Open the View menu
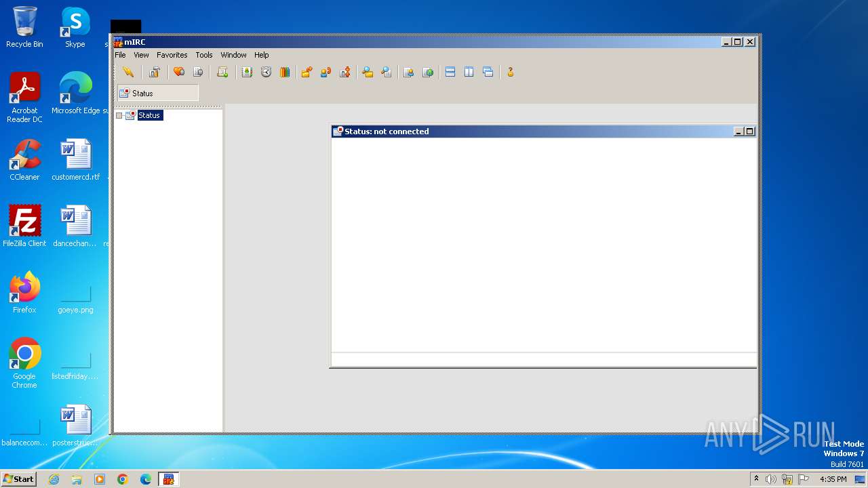Screen dimensions: 868x488 click(141, 55)
